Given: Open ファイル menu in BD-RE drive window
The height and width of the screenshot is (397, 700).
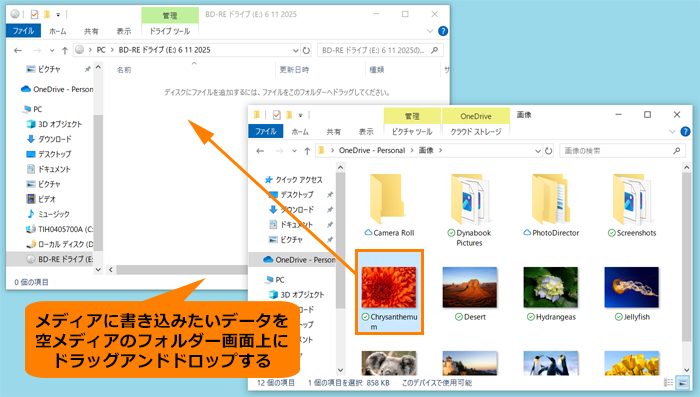Looking at the screenshot, I should (x=23, y=31).
